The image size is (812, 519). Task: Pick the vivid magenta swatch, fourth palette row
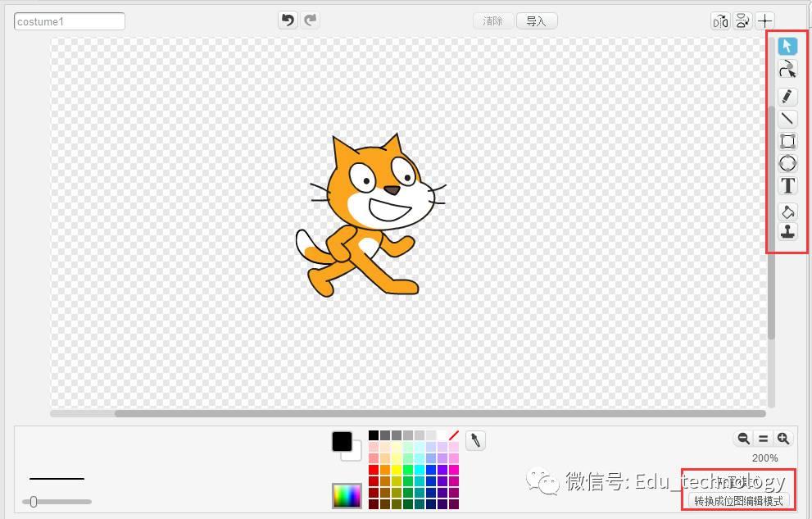(454, 470)
